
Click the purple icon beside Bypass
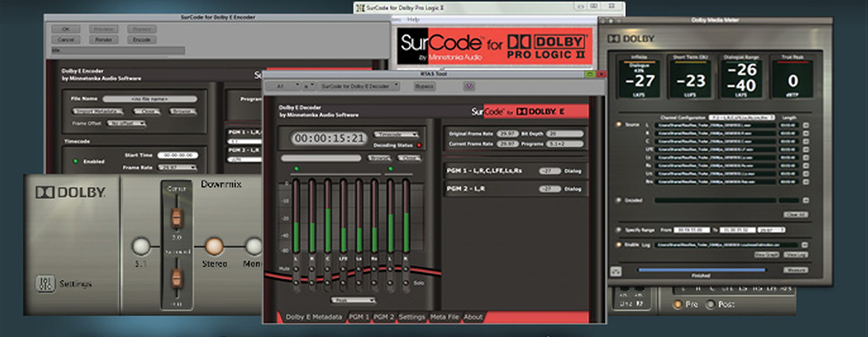tap(470, 86)
